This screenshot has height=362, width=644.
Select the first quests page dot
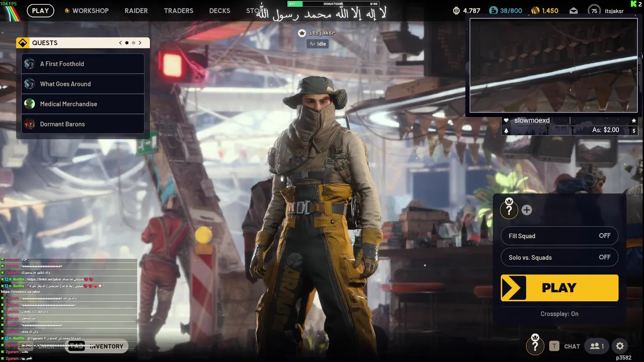127,43
